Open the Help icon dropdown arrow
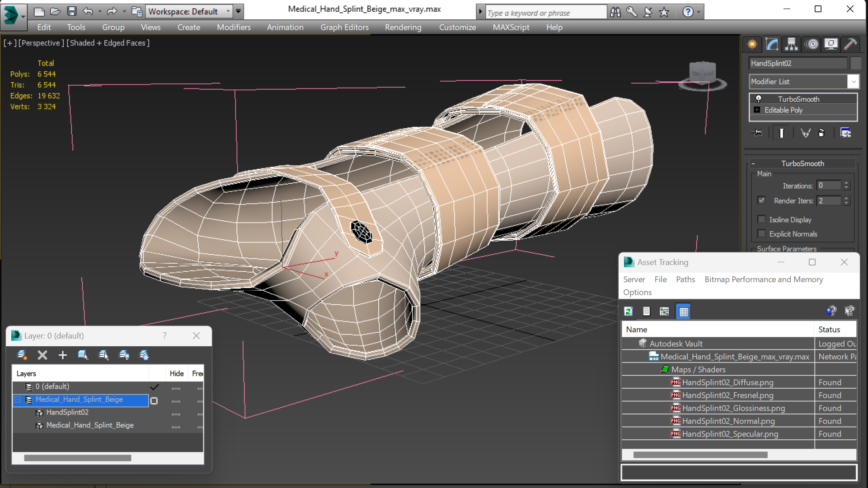This screenshot has height=488, width=868. (699, 12)
